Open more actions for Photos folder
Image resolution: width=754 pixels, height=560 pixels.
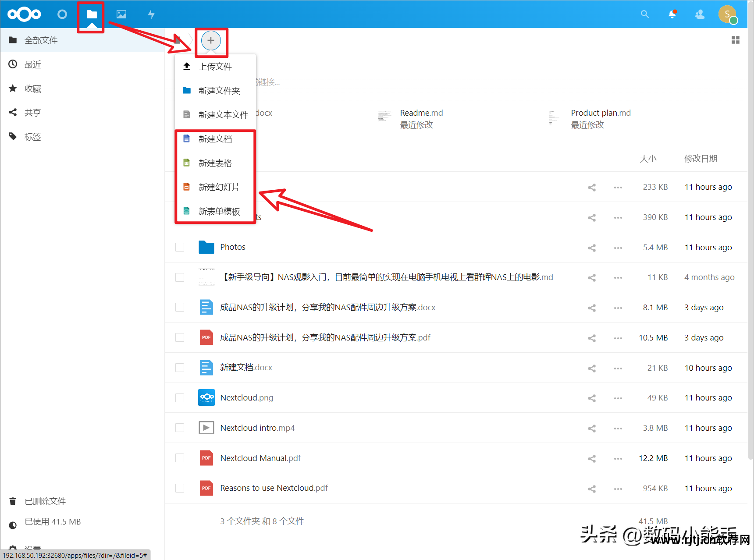[618, 248]
